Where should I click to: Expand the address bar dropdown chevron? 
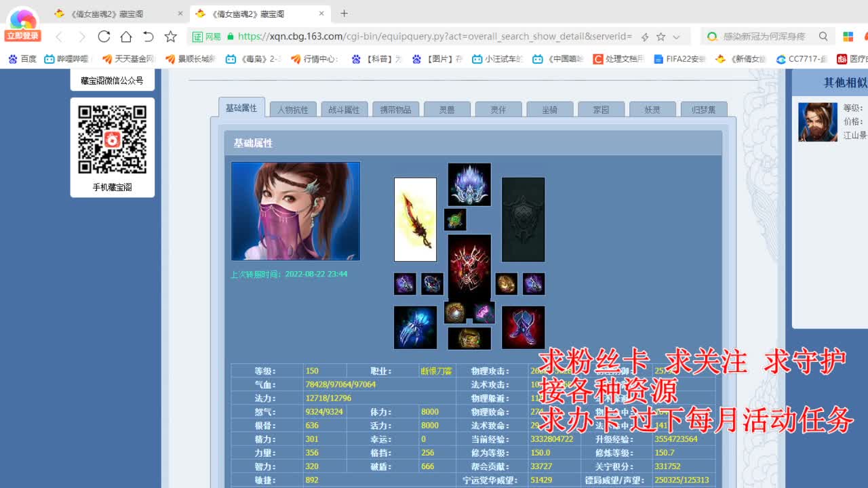[676, 37]
